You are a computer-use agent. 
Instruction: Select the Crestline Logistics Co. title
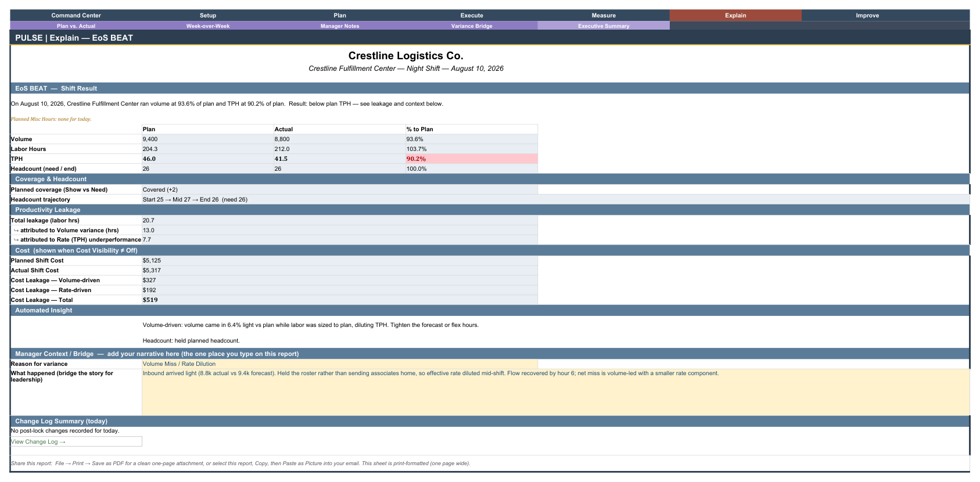click(406, 56)
